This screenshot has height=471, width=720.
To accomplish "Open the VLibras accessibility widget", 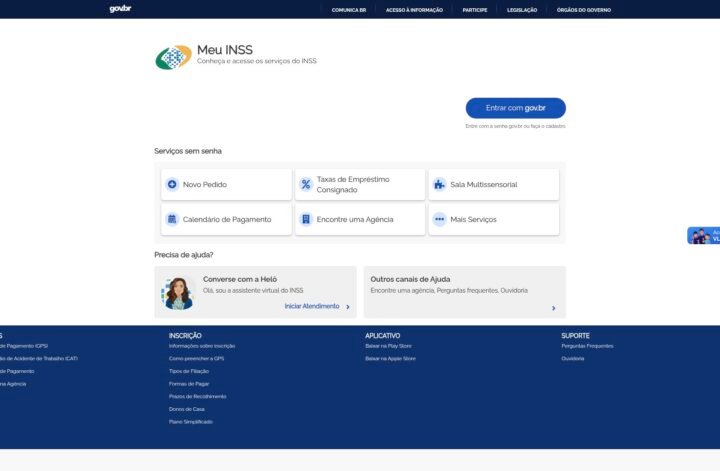I will pyautogui.click(x=703, y=236).
